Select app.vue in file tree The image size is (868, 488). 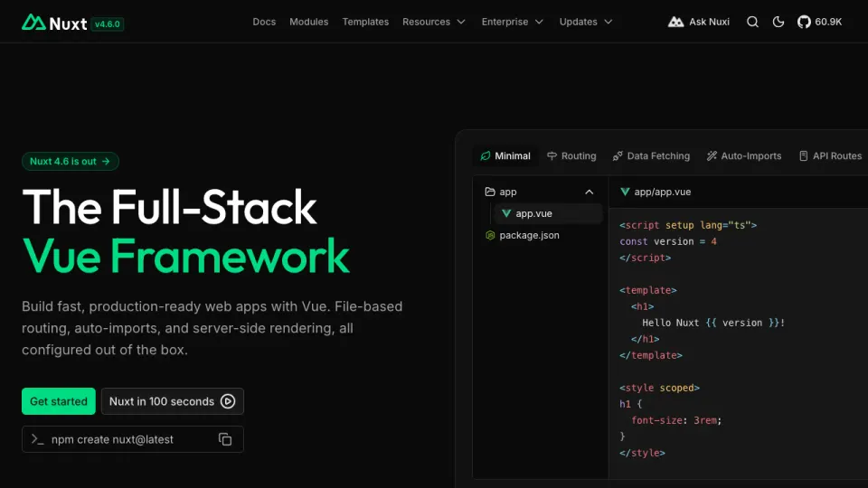[548, 213]
